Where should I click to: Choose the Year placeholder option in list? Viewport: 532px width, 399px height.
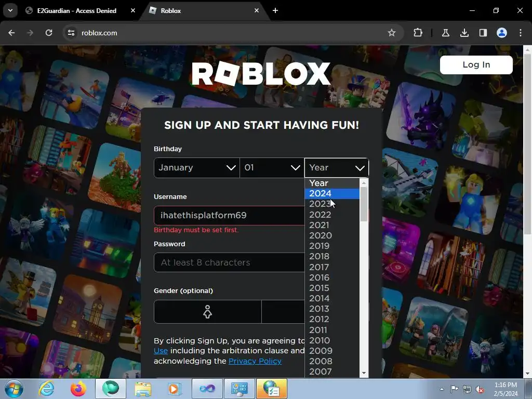coord(332,183)
